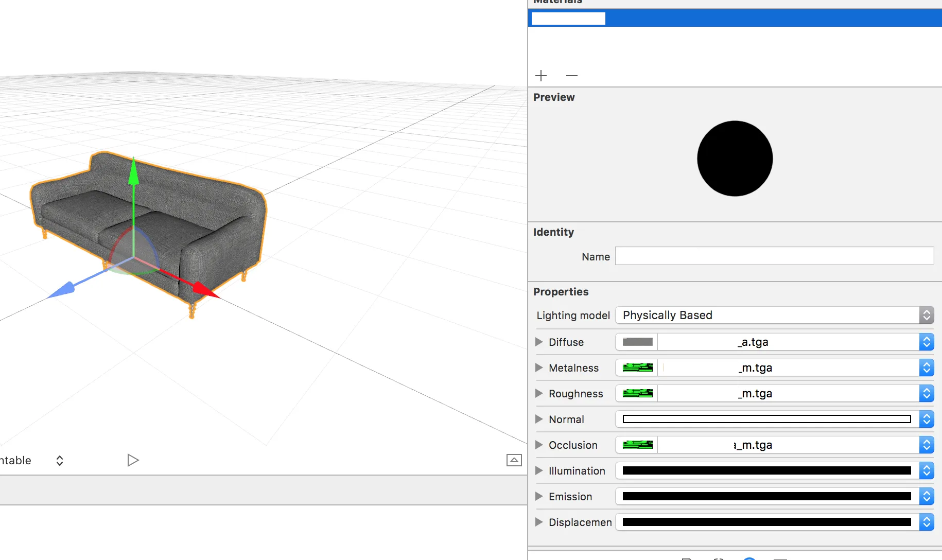Expand the Illumination property section
Screen dimensions: 942x560
[x=539, y=470]
